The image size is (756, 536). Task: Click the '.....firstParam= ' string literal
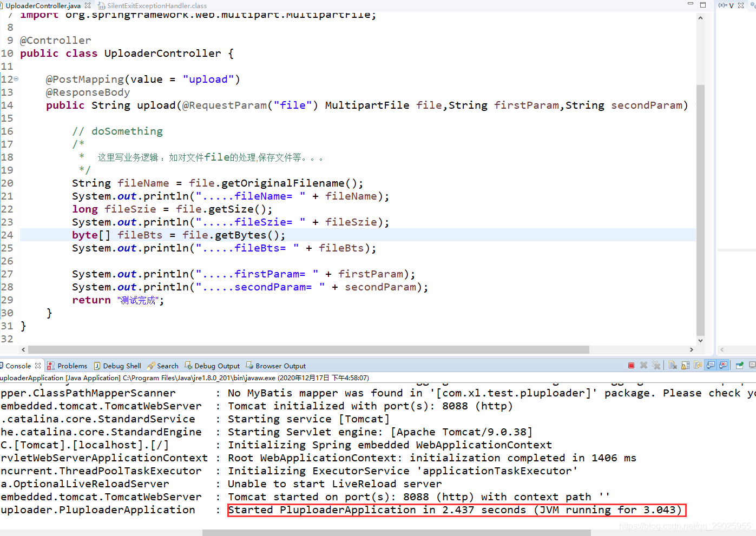tap(257, 274)
